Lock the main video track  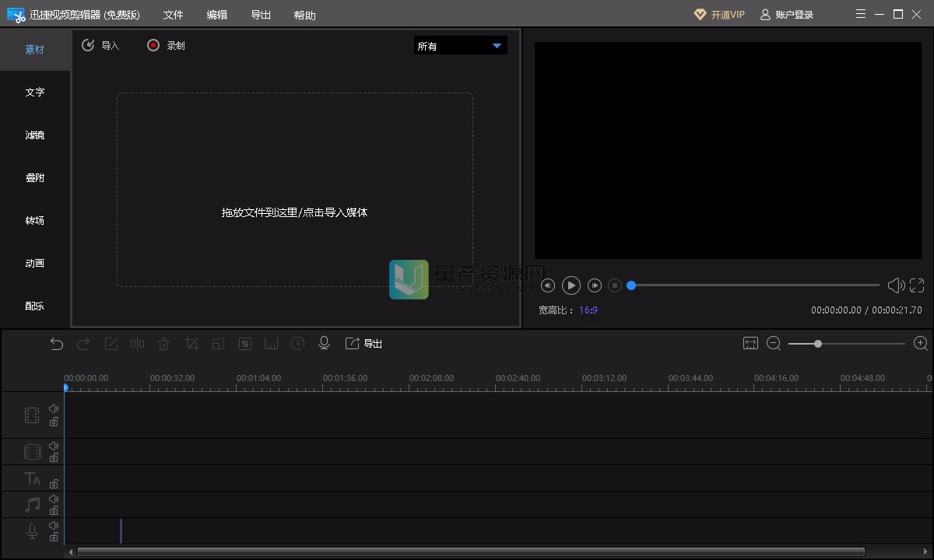point(54,422)
